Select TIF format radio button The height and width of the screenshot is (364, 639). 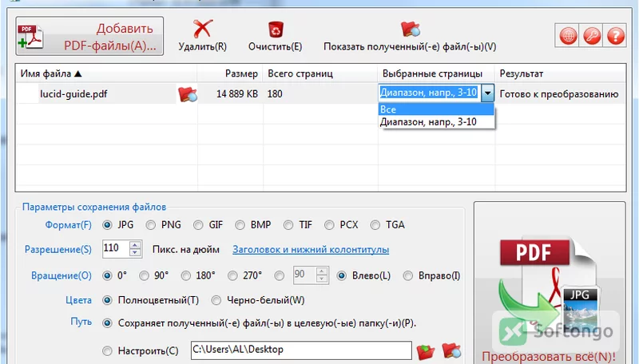[x=288, y=225]
